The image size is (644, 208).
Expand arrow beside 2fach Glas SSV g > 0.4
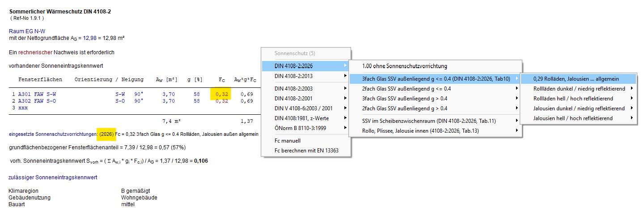tap(517, 108)
